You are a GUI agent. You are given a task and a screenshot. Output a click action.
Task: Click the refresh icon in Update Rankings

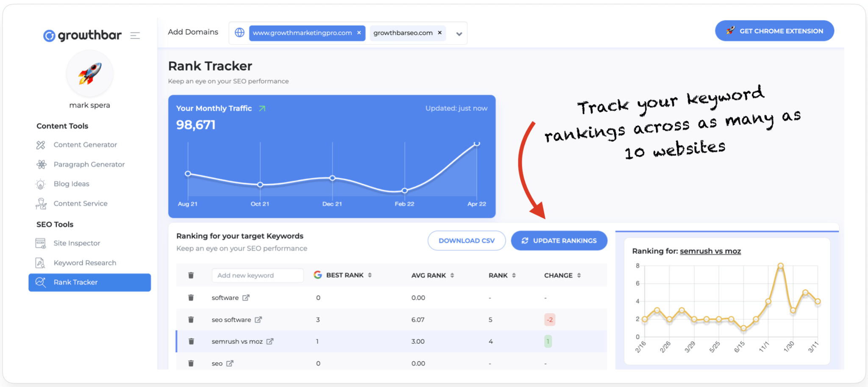525,240
